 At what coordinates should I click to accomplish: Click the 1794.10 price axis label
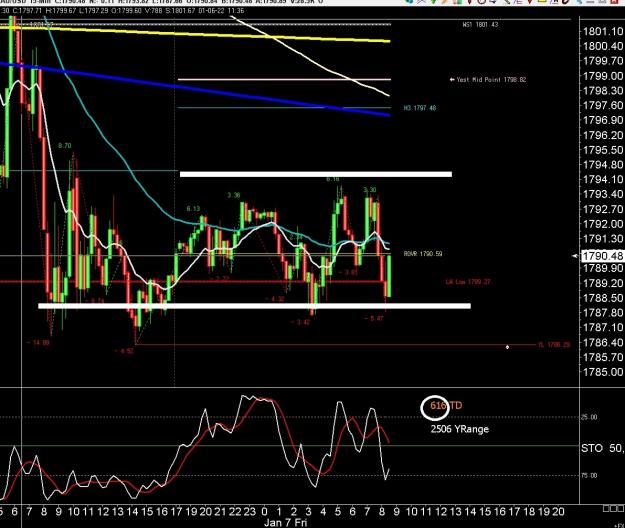(603, 180)
